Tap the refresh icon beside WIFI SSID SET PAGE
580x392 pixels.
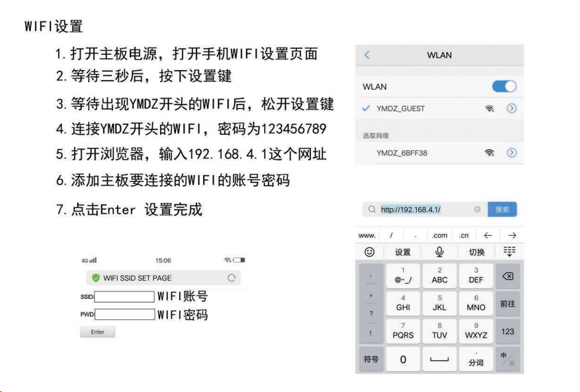[x=232, y=278]
